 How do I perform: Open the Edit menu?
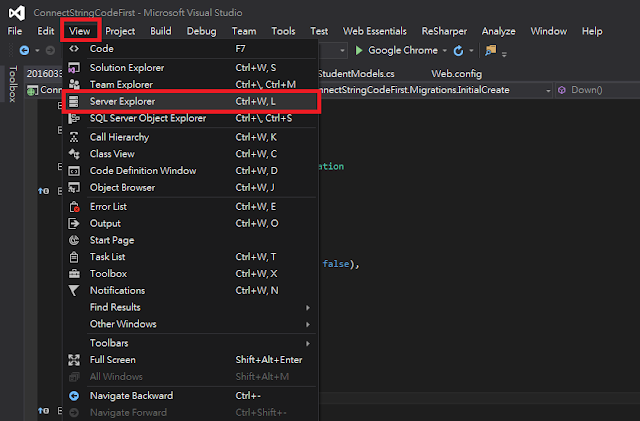tap(46, 31)
